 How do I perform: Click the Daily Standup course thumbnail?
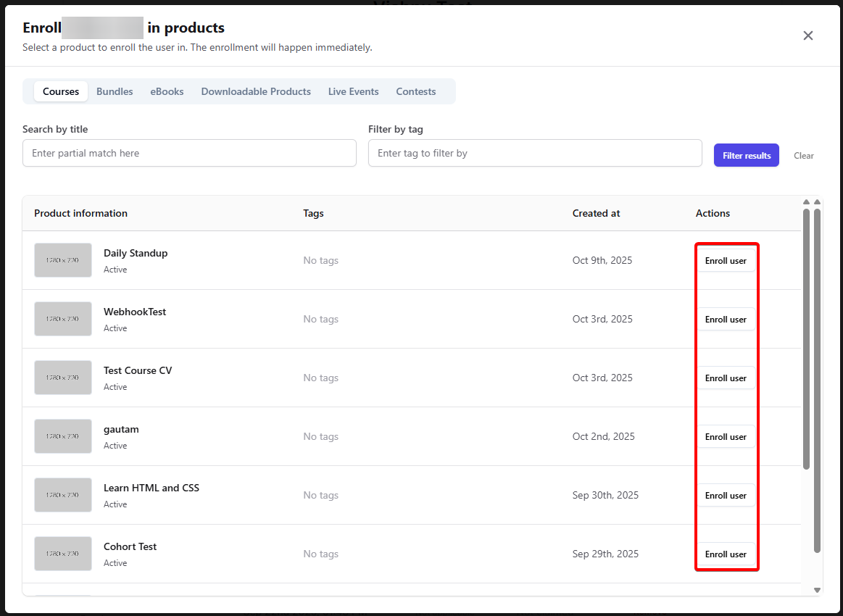[63, 260]
